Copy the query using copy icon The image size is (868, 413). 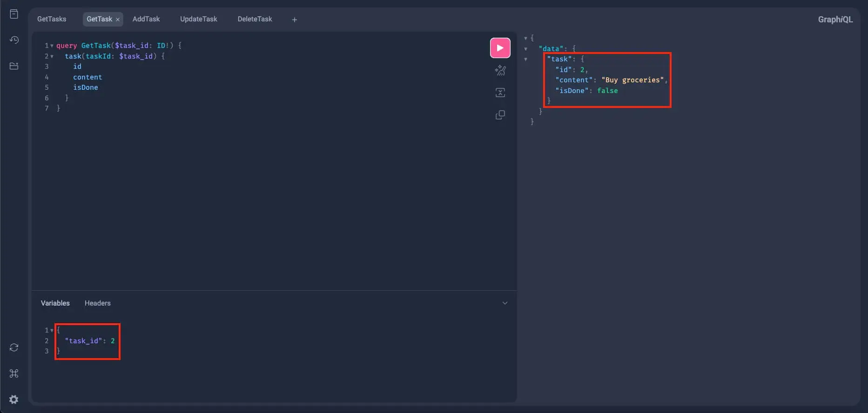(x=500, y=115)
